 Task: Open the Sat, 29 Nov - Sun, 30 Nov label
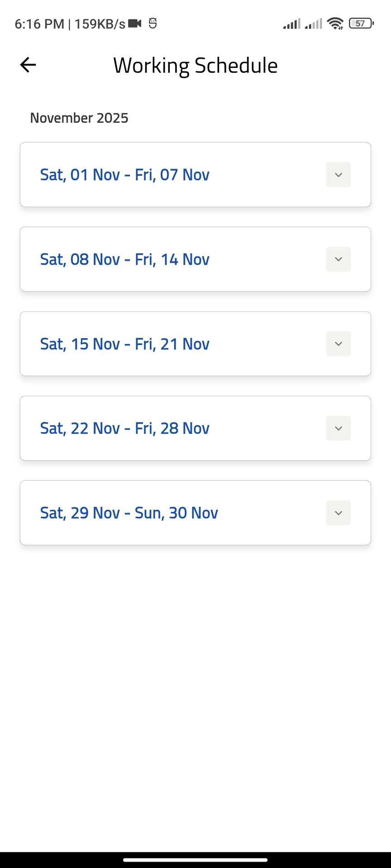pos(129,513)
